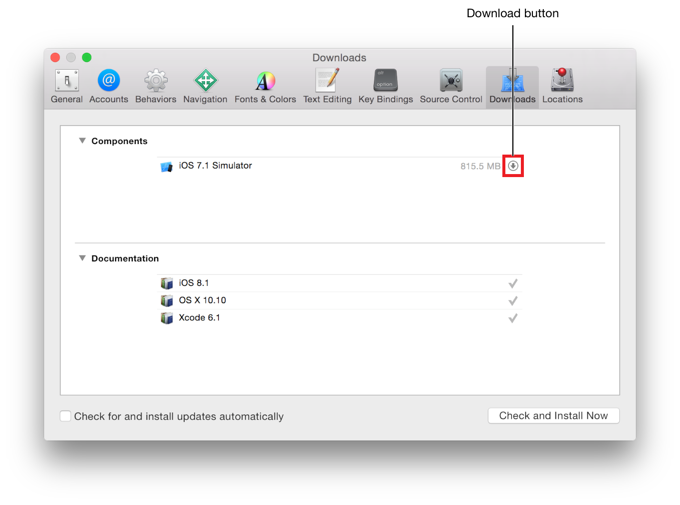Select the Downloads pane icon

click(512, 86)
